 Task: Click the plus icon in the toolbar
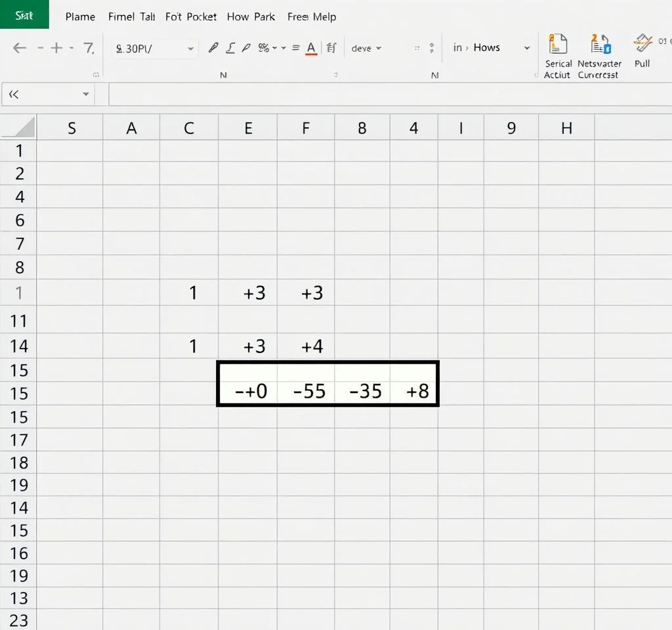point(57,48)
